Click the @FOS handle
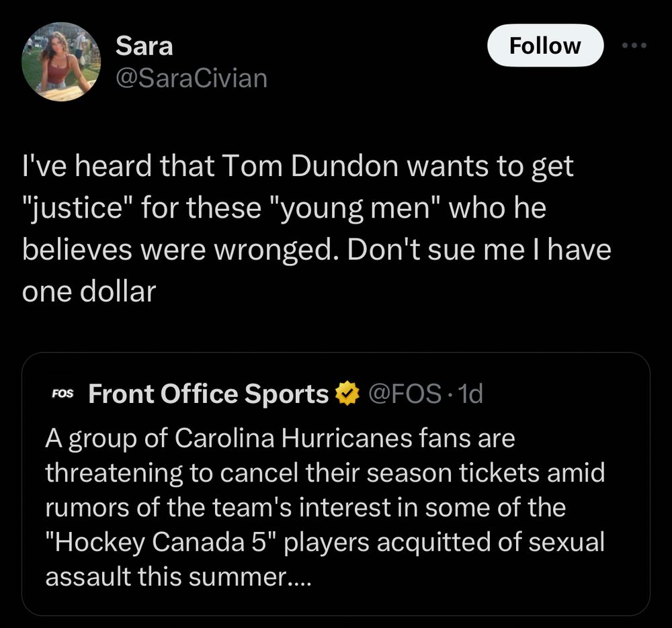Viewport: 672px width, 628px height. click(404, 394)
